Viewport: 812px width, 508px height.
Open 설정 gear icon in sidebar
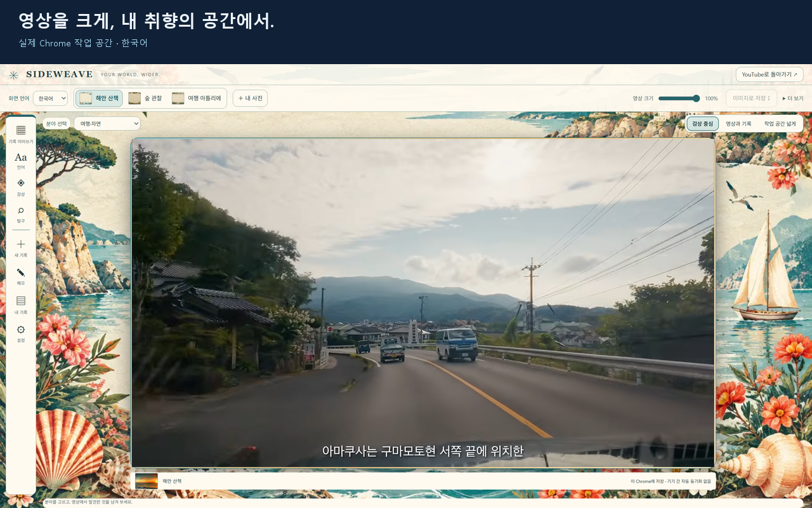point(21,330)
